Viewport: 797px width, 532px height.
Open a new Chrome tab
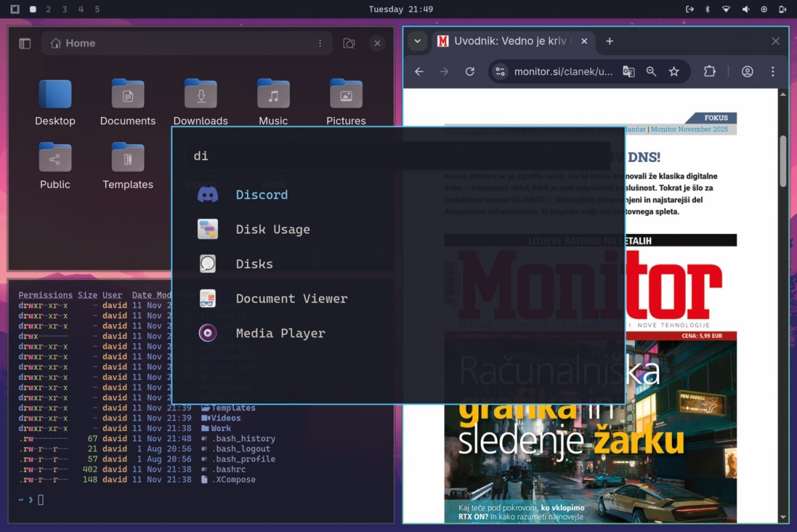click(610, 41)
